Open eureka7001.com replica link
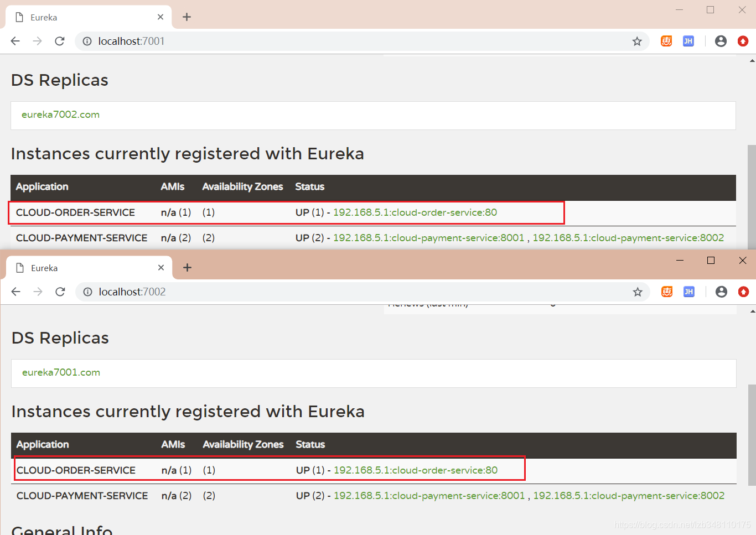The image size is (756, 535). click(61, 372)
